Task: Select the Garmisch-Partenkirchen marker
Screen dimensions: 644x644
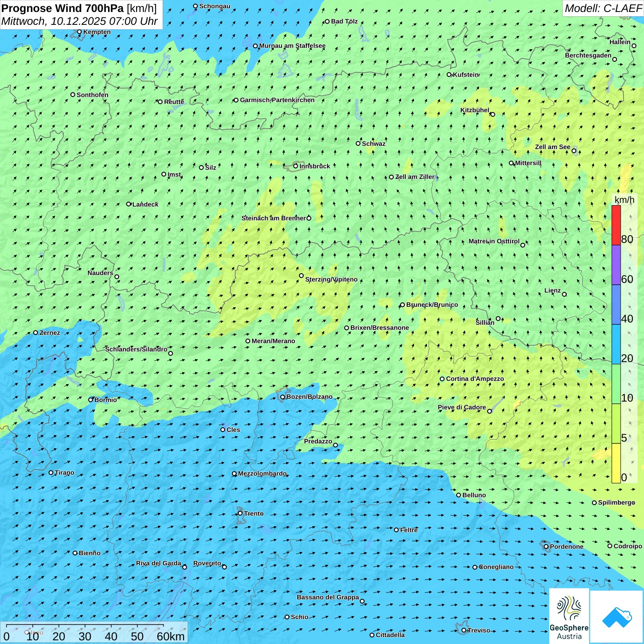Action: click(236, 100)
